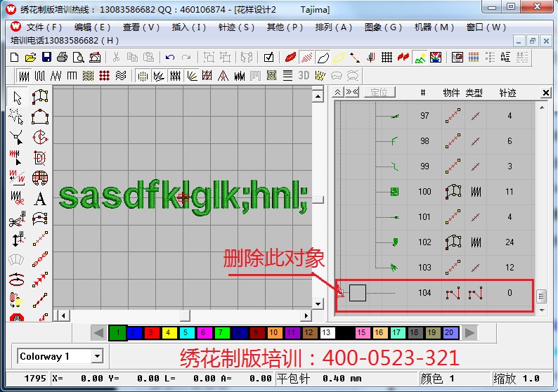Select the red color swatch 3

tap(152, 332)
